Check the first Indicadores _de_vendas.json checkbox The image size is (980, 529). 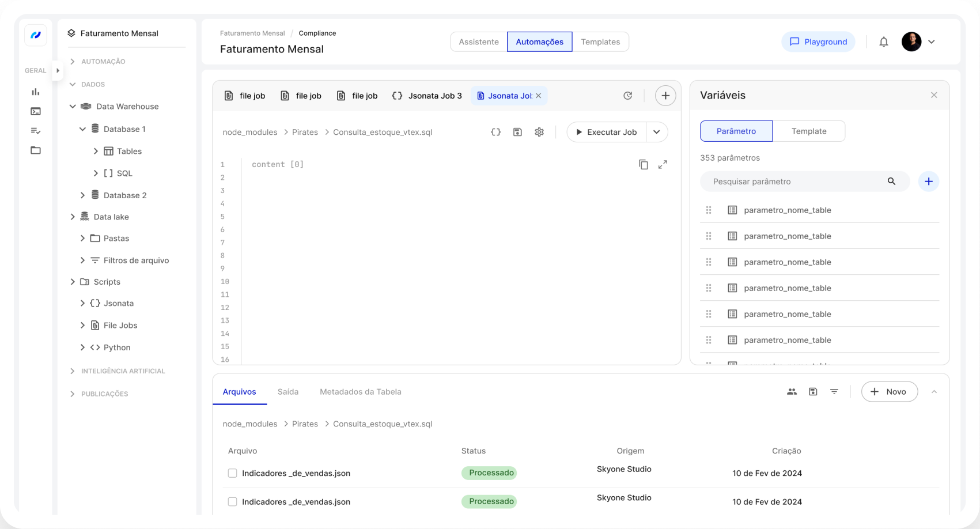[x=232, y=473]
